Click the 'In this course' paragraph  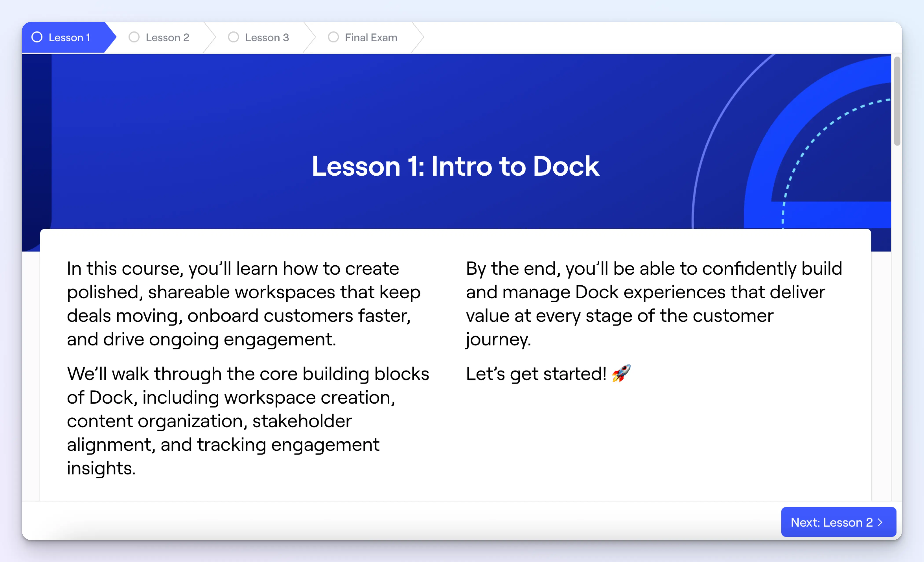coord(244,303)
